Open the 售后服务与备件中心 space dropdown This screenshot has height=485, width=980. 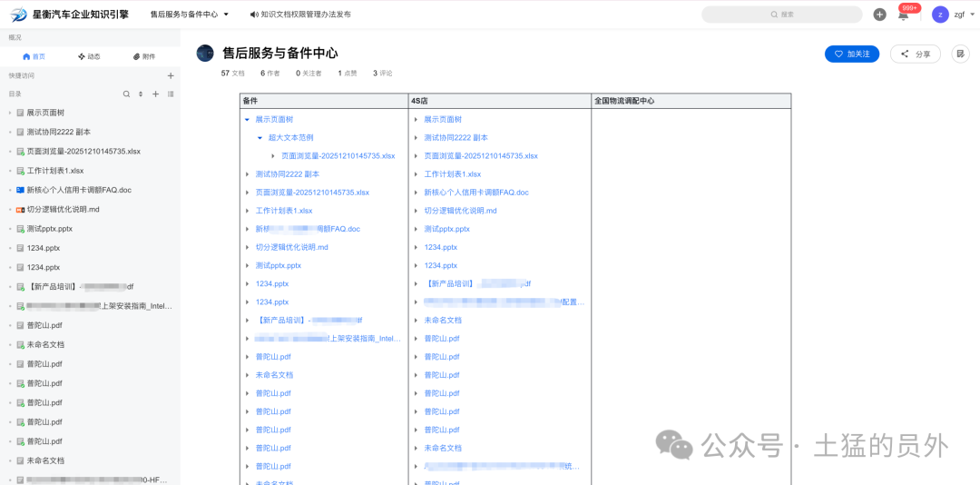point(190,14)
